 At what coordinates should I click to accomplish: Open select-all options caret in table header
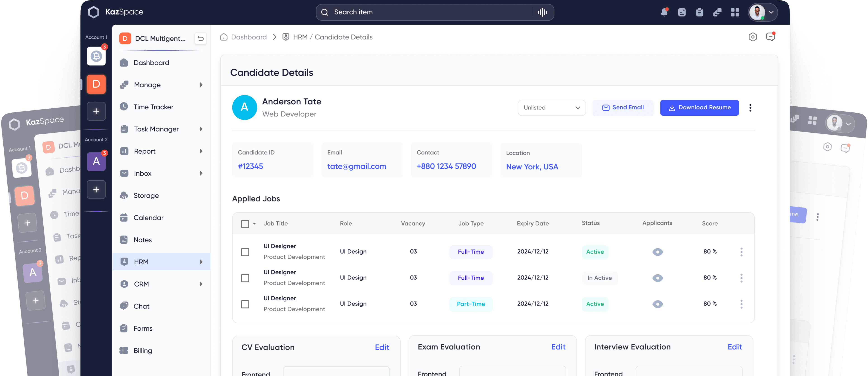coord(254,224)
